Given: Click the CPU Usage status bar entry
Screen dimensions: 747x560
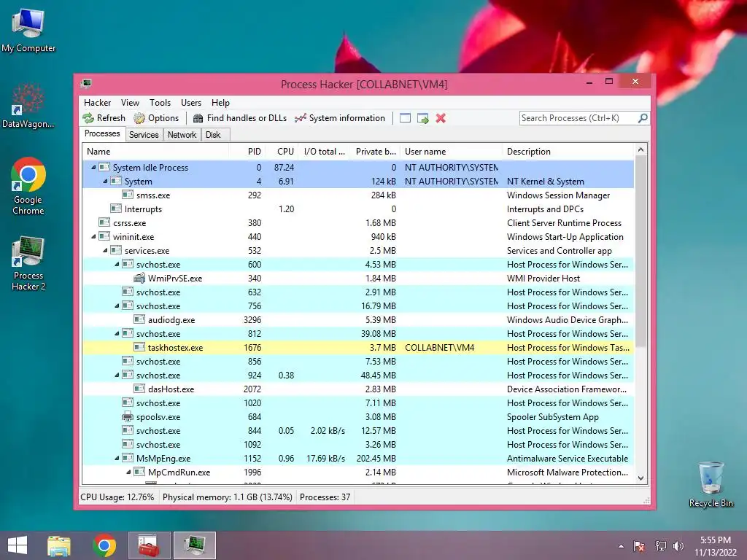Looking at the screenshot, I should point(117,497).
